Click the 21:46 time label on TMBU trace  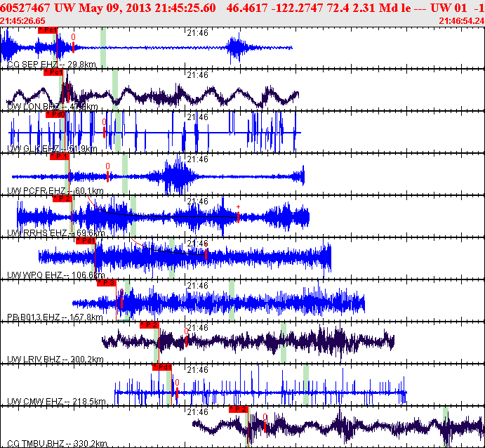pyautogui.click(x=197, y=411)
